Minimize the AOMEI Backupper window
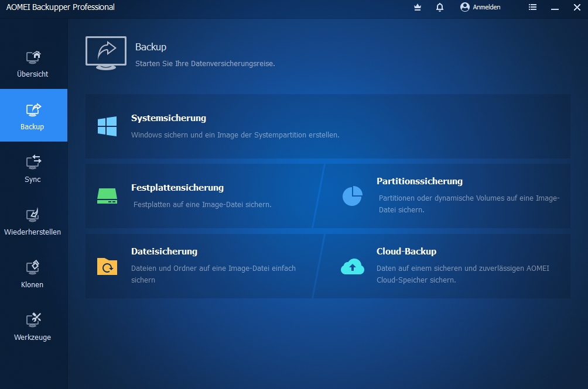This screenshot has height=389, width=588. coord(555,8)
